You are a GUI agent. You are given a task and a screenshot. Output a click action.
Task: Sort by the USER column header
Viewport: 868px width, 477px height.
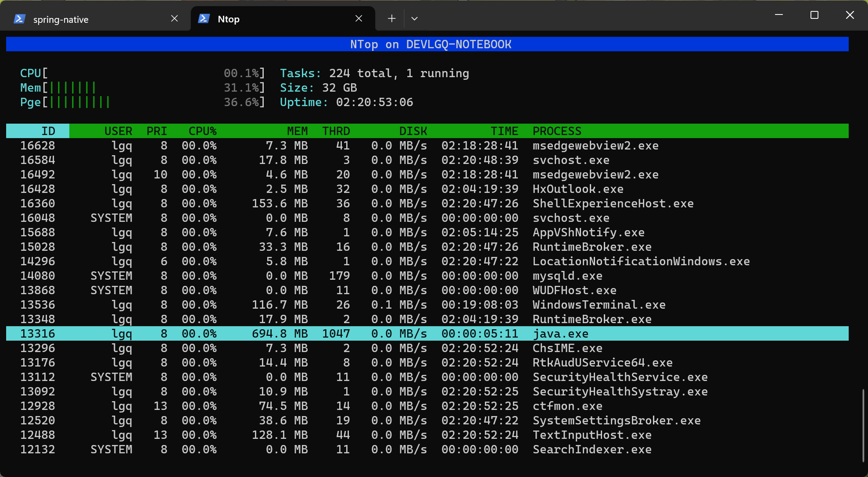point(118,131)
